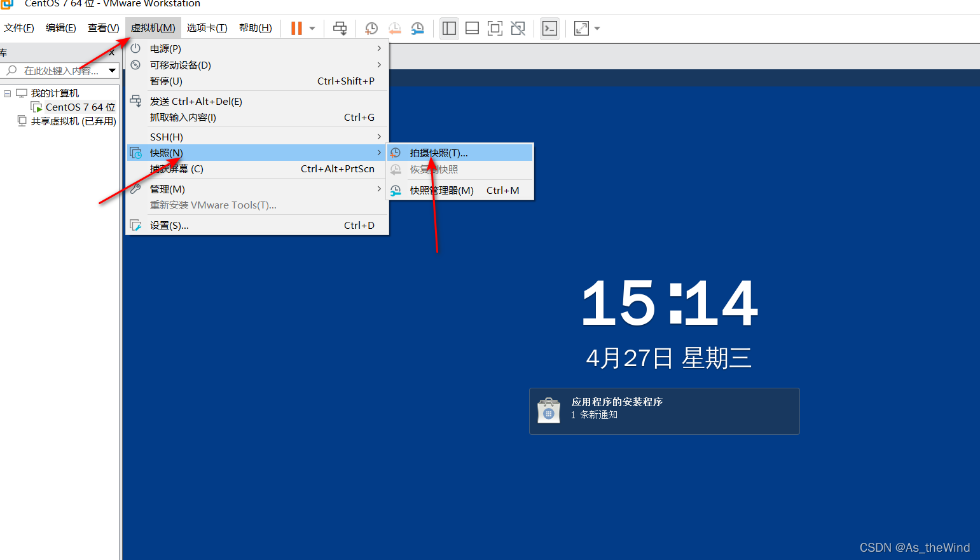Click the 4月27日 星期三 date text
This screenshot has width=980, height=560.
tap(669, 358)
